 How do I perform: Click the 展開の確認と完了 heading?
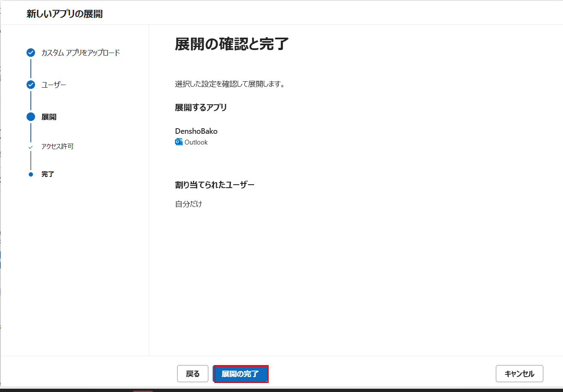232,44
